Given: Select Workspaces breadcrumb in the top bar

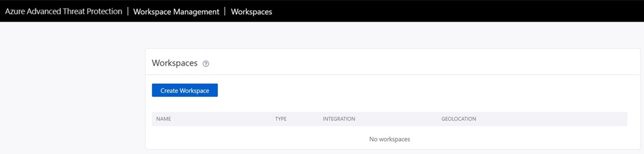Looking at the screenshot, I should coord(251,12).
